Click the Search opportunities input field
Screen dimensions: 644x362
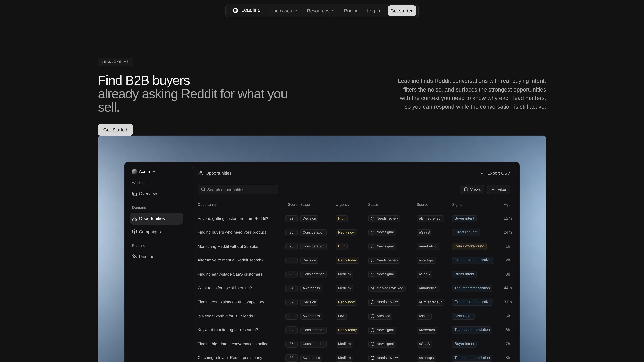(238, 190)
